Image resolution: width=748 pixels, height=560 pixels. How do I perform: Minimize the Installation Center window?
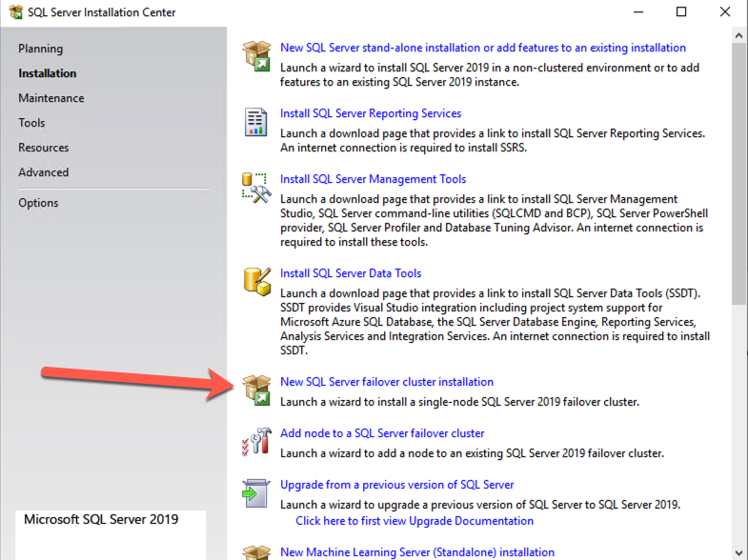click(638, 12)
